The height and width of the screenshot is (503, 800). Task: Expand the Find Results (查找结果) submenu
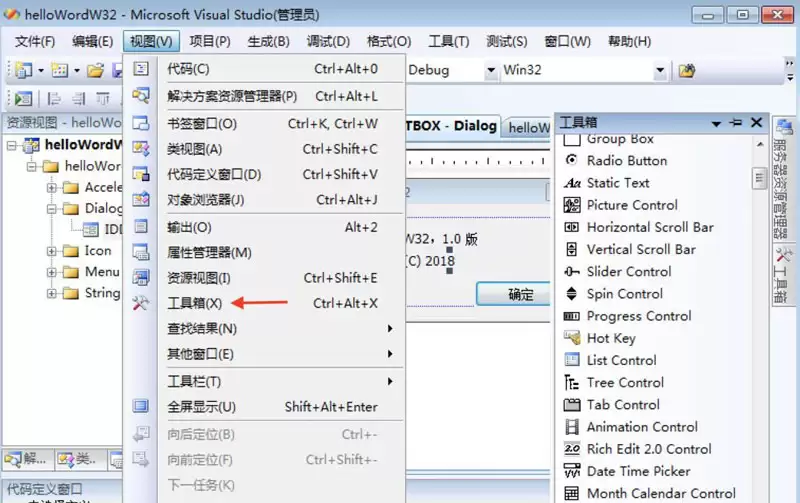(x=390, y=328)
